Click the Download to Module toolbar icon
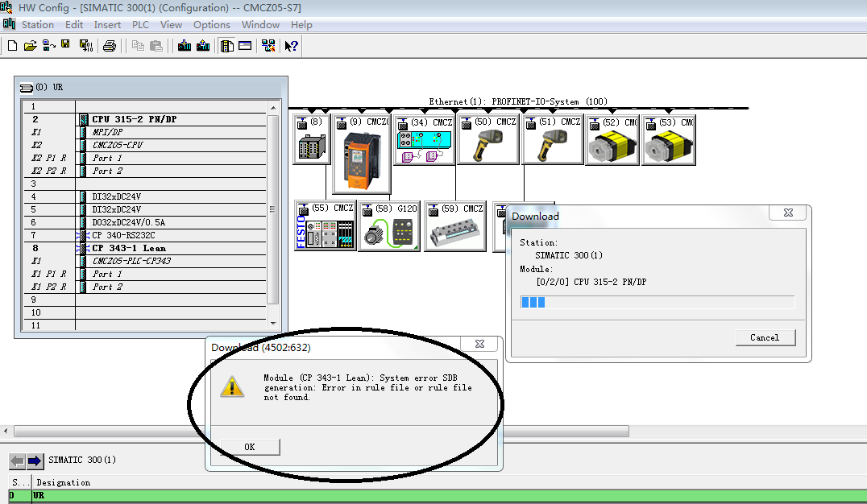 185,46
